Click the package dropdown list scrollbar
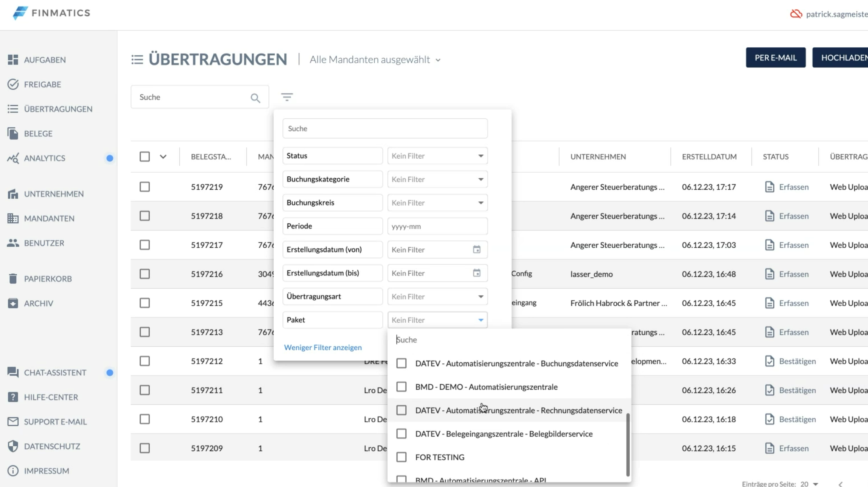 coord(628,445)
